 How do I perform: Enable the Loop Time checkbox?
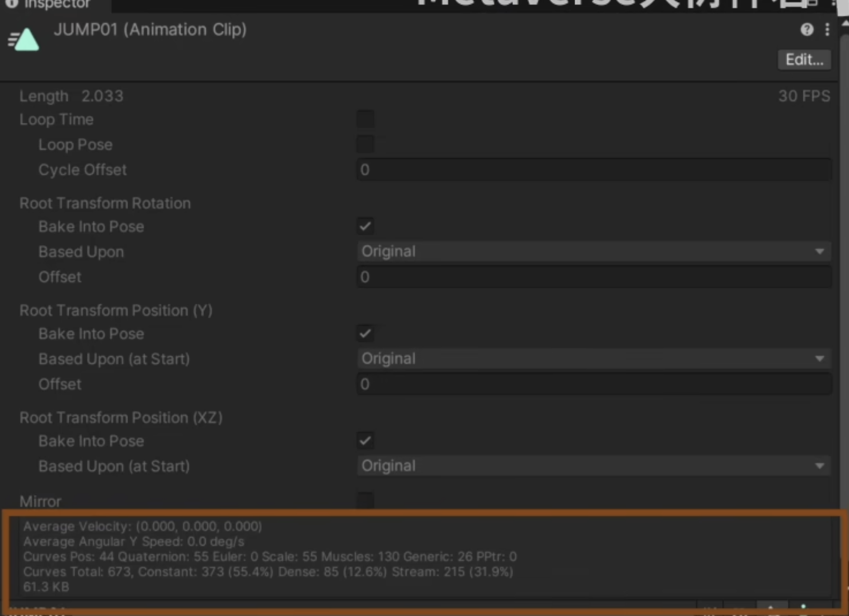click(365, 119)
